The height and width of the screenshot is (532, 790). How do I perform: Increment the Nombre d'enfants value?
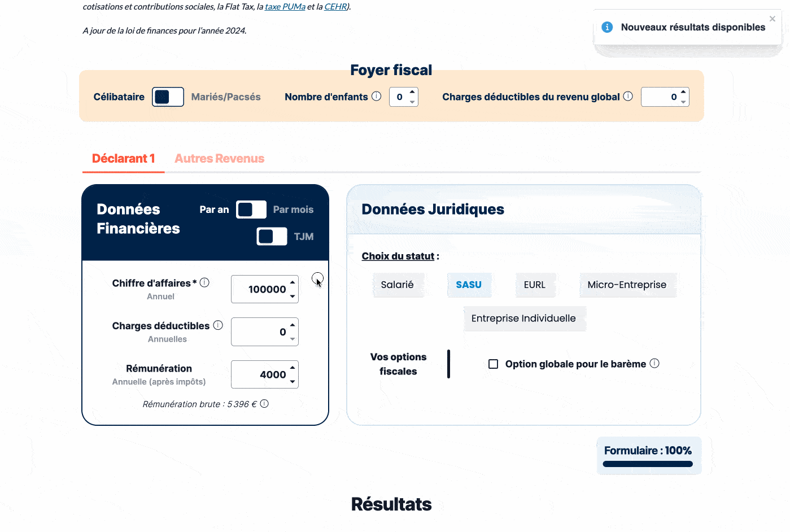click(x=412, y=93)
